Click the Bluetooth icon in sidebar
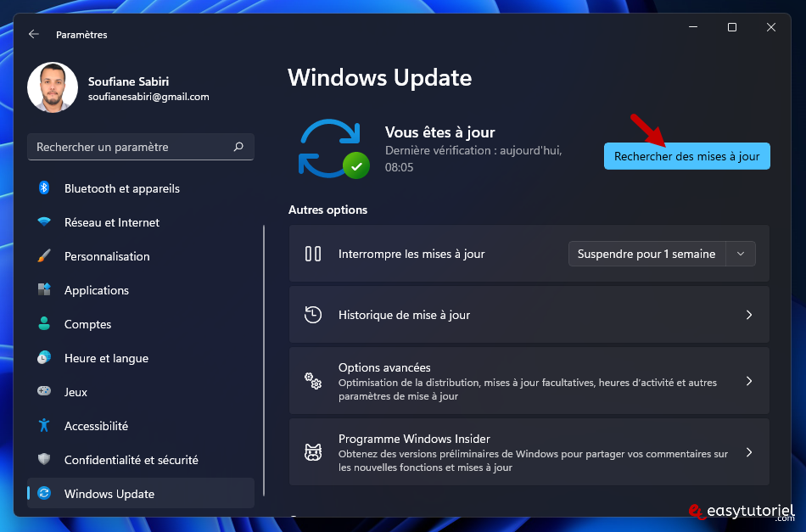Screen dimensions: 806x532 pyautogui.click(x=44, y=188)
